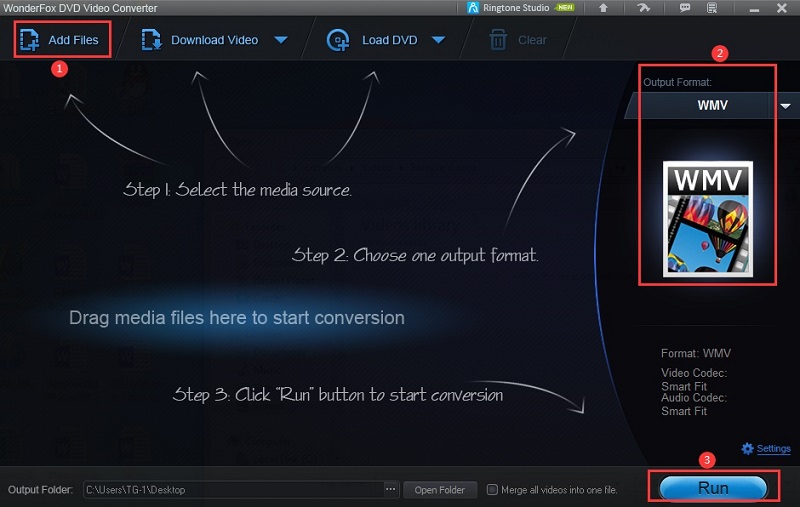This screenshot has height=507, width=800.
Task: Click the Output Folder path field
Action: click(234, 490)
